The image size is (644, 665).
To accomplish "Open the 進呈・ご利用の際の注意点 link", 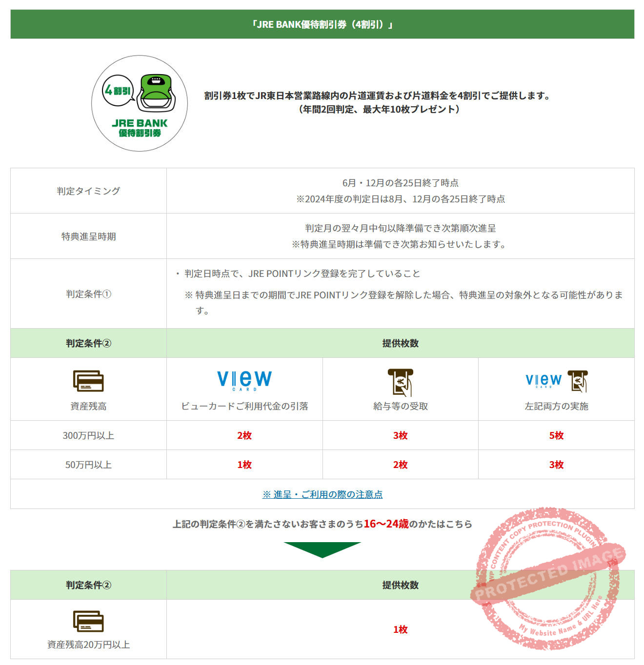I will 322,494.
